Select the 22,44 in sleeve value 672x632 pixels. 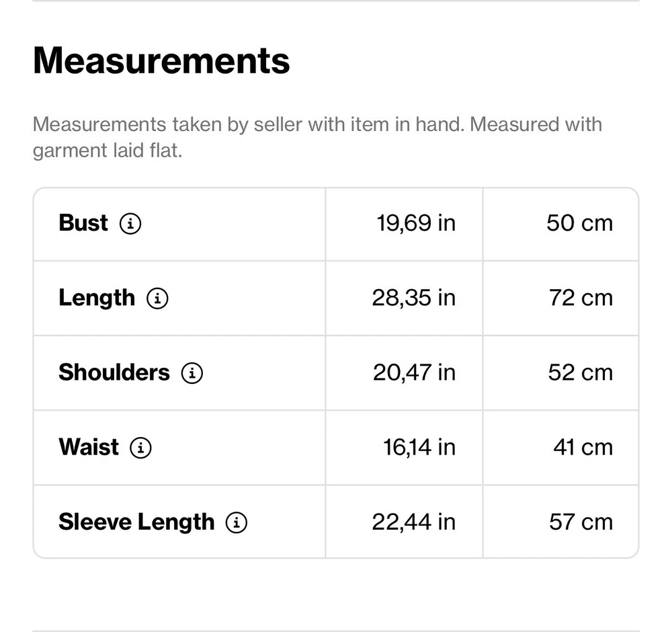click(x=413, y=522)
